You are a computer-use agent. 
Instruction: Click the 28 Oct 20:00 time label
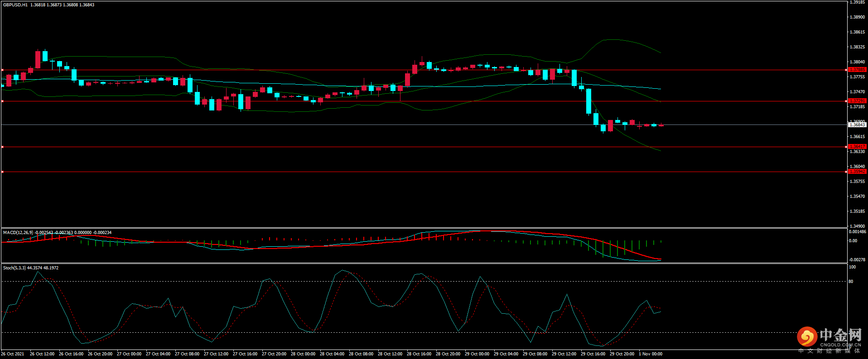(x=448, y=354)
